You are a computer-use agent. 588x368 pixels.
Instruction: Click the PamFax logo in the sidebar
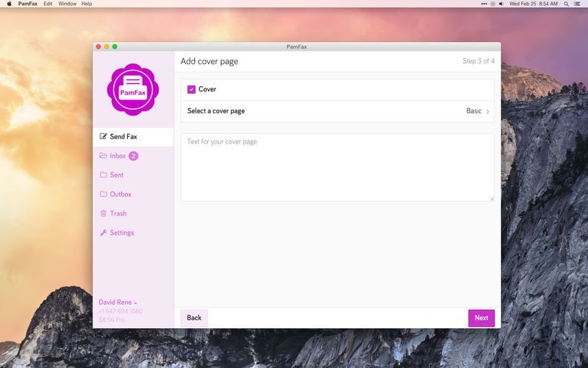click(x=133, y=88)
